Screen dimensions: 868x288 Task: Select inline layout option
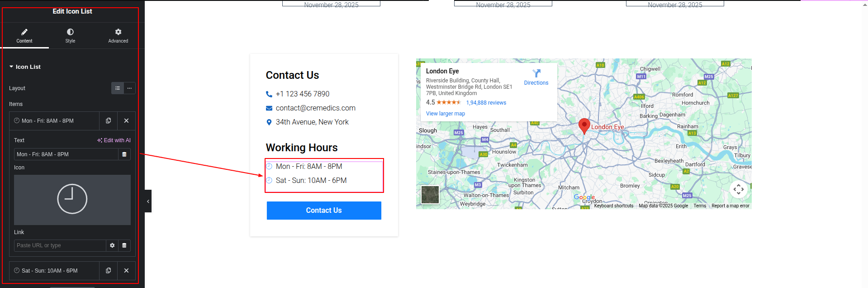129,88
